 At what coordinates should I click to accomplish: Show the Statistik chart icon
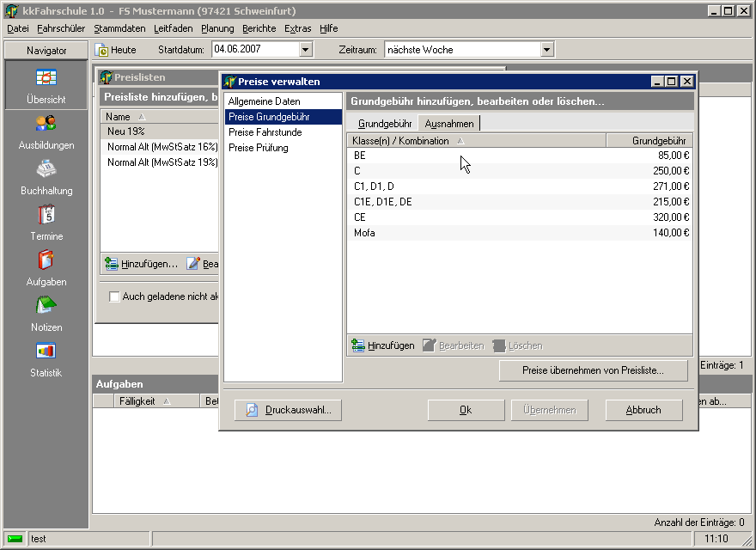coord(46,351)
